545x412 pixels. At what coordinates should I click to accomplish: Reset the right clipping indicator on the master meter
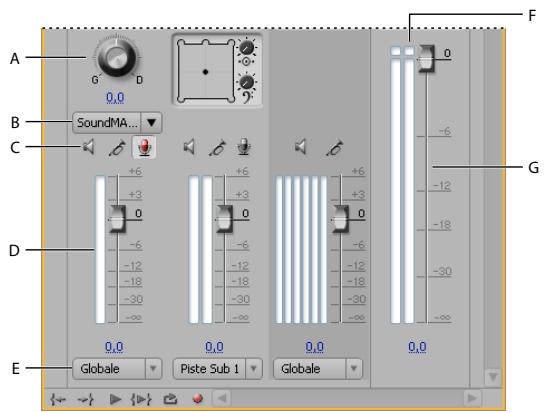tap(409, 51)
